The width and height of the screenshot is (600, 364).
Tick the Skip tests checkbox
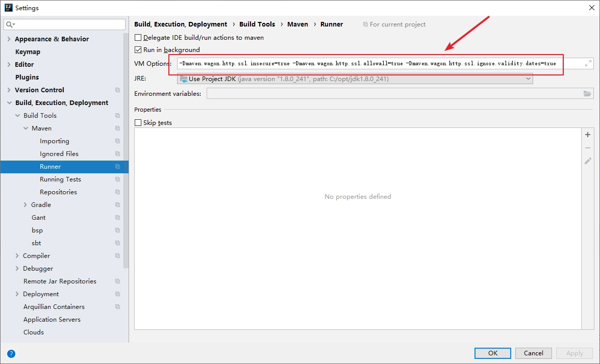138,123
